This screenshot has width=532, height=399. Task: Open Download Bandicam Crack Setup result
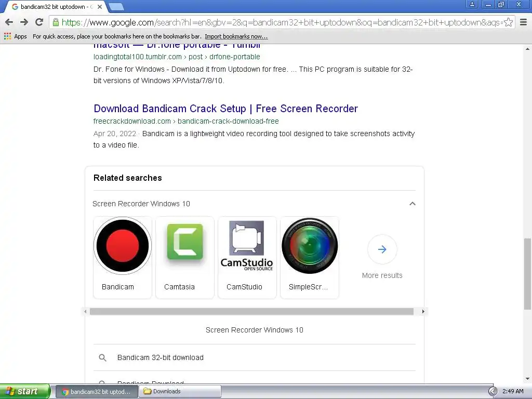click(225, 109)
